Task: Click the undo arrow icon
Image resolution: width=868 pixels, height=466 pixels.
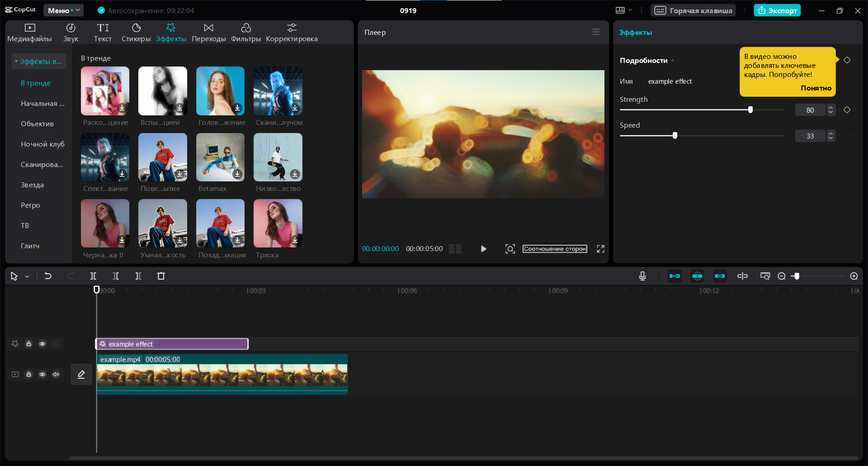Action: pos(48,276)
